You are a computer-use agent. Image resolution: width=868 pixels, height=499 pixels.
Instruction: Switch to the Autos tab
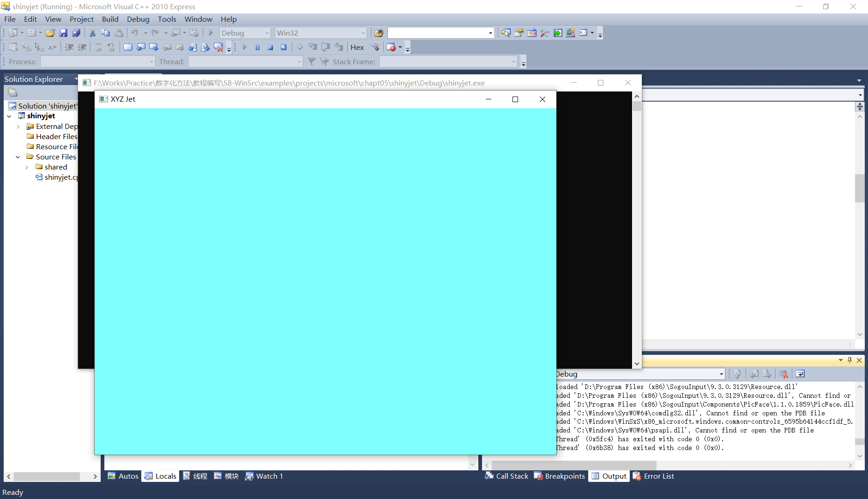(x=123, y=476)
